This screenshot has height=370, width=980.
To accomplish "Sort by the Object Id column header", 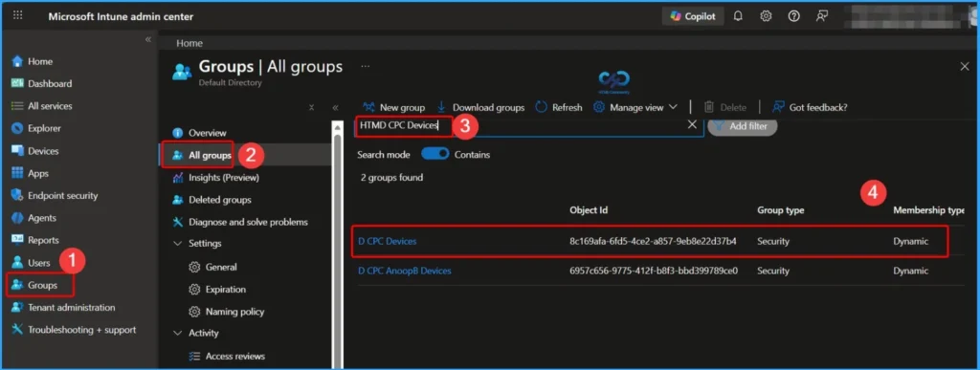I will pos(589,210).
